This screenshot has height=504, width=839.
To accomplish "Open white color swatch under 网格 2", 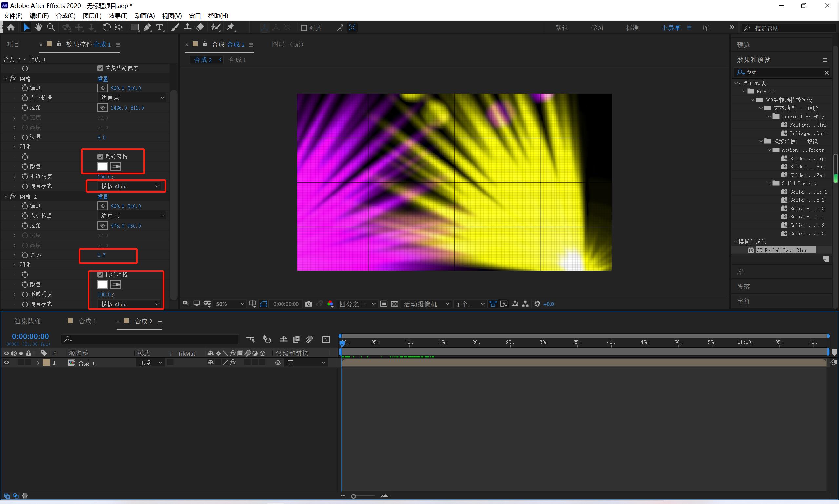I will click(x=103, y=285).
